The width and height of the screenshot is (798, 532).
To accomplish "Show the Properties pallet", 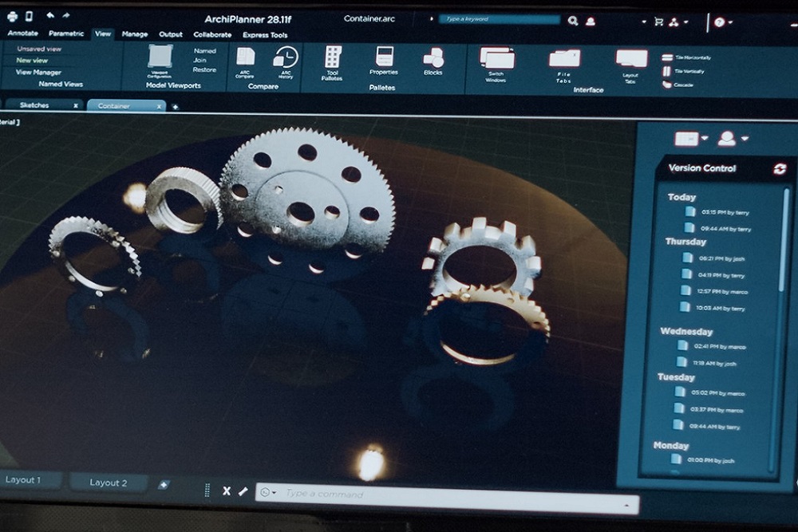I will (384, 58).
